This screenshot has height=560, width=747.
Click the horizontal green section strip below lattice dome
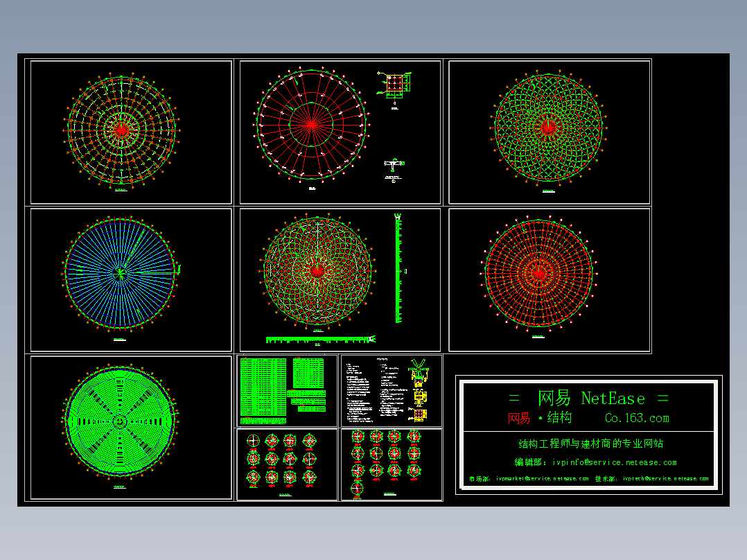point(320,340)
